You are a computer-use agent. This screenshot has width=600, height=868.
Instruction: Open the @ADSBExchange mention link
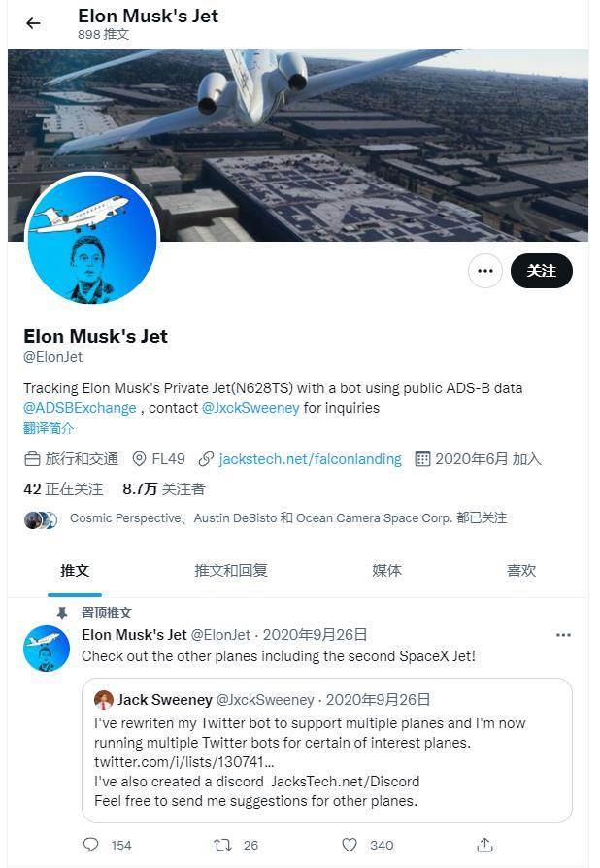click(x=80, y=408)
